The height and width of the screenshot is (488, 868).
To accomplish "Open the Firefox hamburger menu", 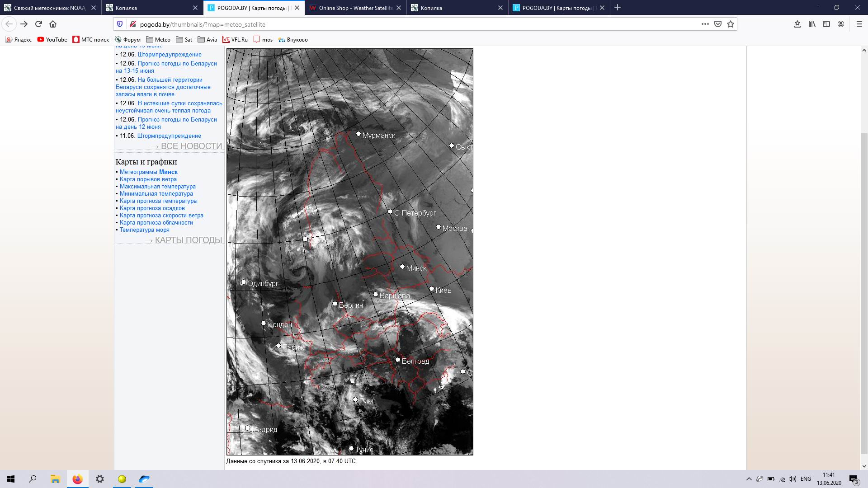I will tap(859, 24).
